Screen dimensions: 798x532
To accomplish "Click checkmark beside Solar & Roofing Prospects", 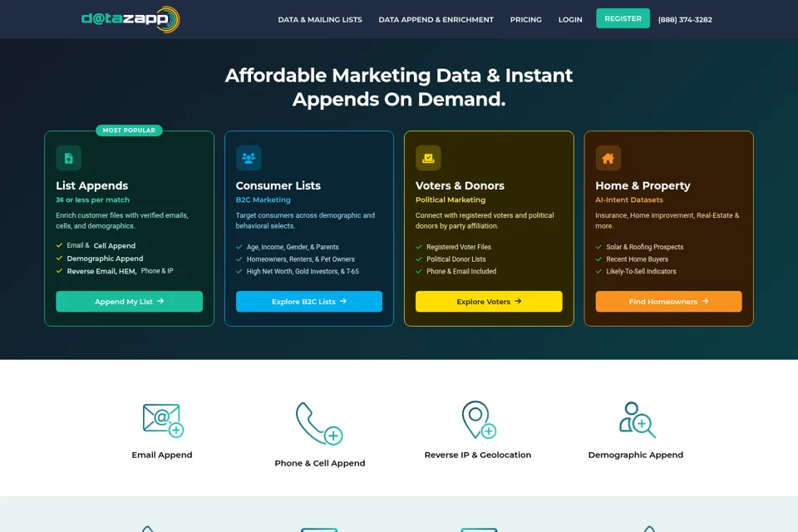I will point(598,247).
